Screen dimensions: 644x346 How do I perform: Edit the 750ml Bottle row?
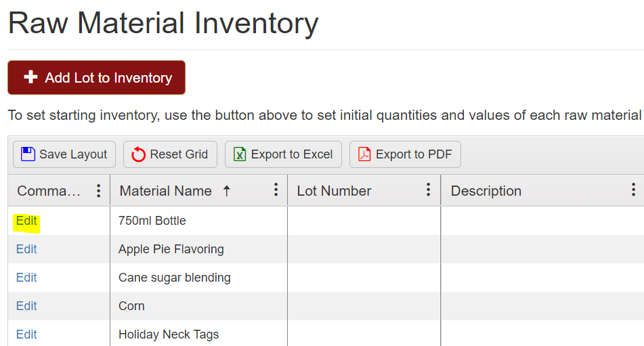[26, 221]
